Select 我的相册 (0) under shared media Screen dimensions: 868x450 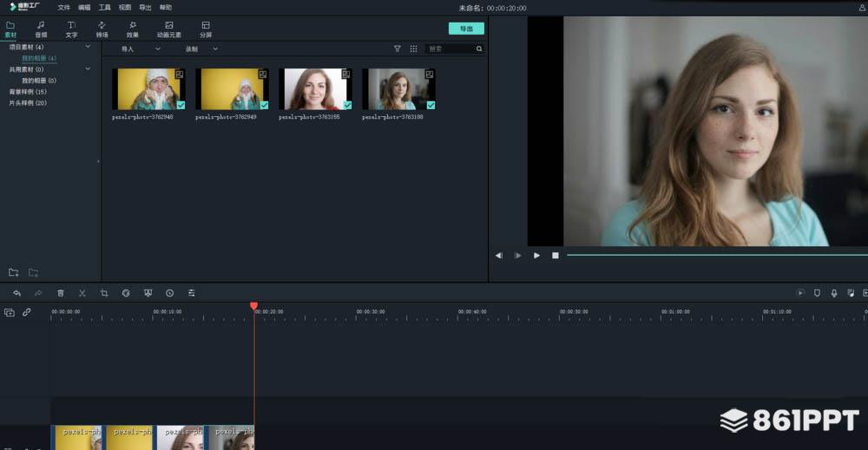pos(39,81)
